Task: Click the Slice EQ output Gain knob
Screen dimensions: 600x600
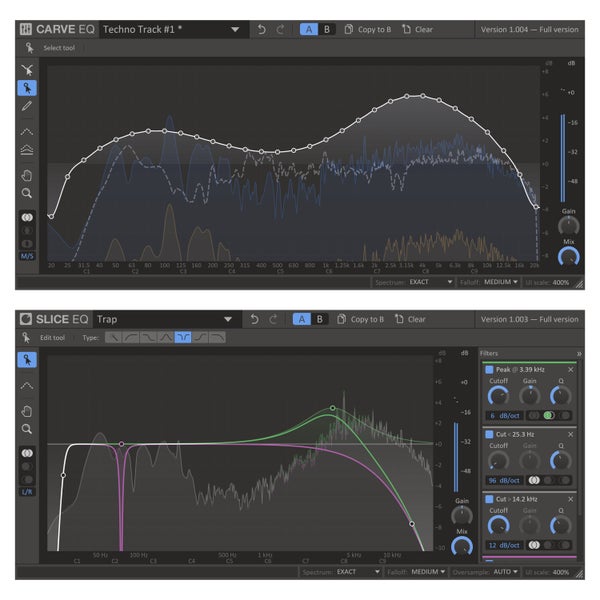Action: pyautogui.click(x=462, y=515)
